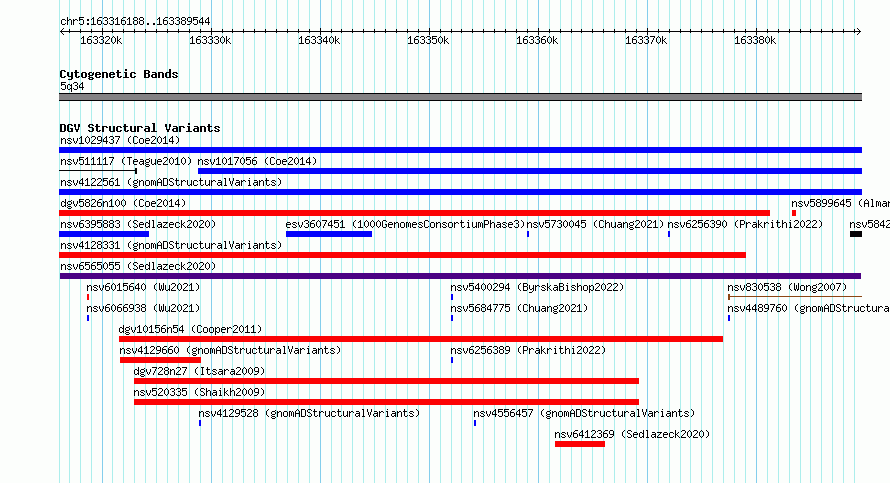This screenshot has height=483, width=890.
Task: Select the nsv1029437 blue variant bar
Action: 460,150
